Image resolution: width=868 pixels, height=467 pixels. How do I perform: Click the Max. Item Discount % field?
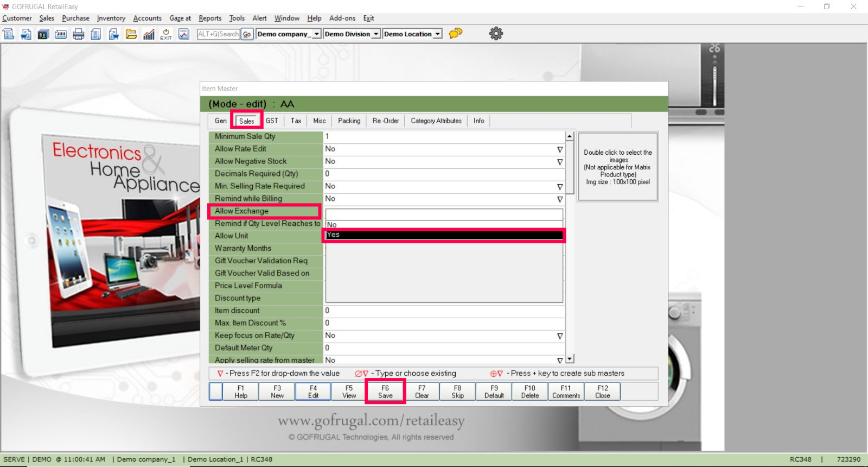tap(444, 324)
